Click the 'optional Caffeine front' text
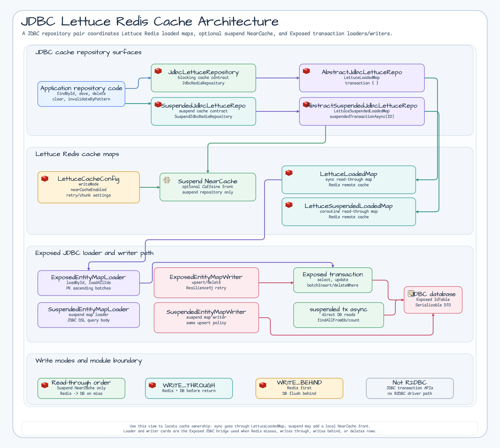The height and width of the screenshot is (448, 500). click(x=208, y=187)
